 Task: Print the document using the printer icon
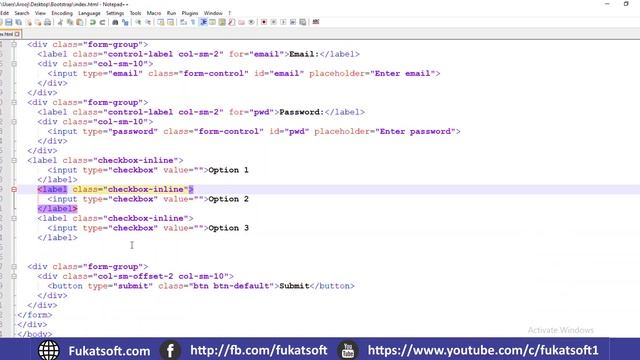tap(48, 22)
